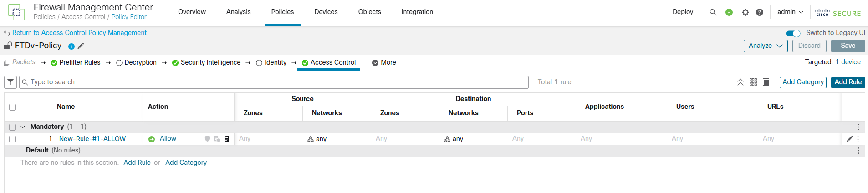Click the policy info icon
868x193 pixels.
pyautogui.click(x=71, y=46)
